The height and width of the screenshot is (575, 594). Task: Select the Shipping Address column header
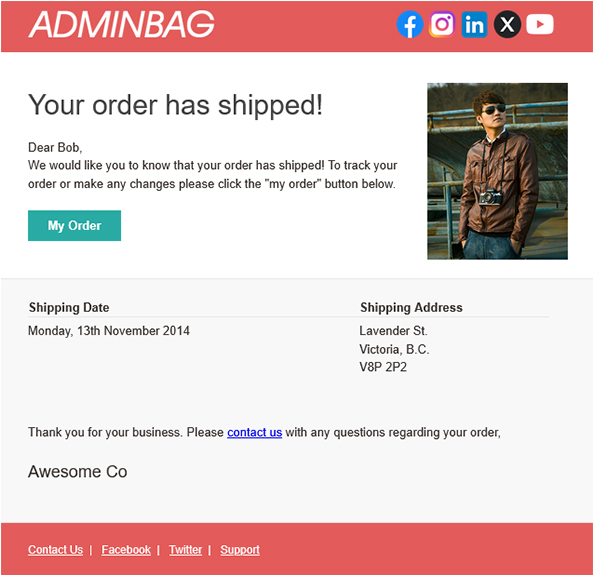[411, 307]
